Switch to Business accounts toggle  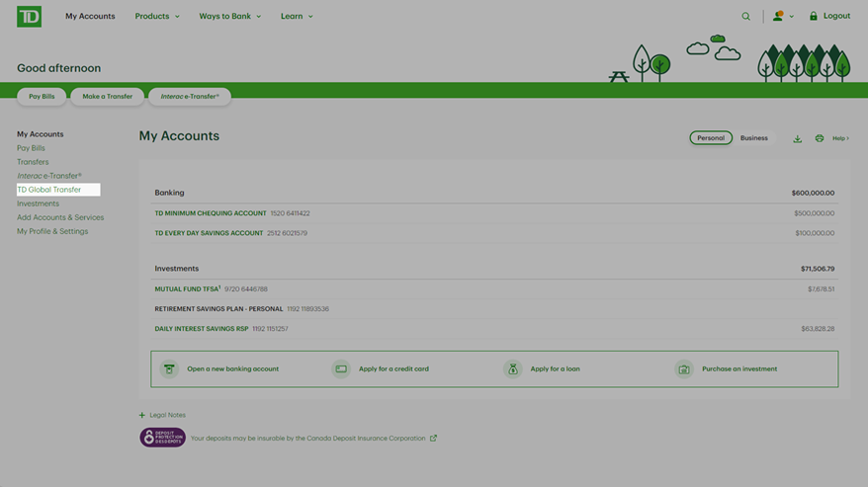click(x=754, y=137)
